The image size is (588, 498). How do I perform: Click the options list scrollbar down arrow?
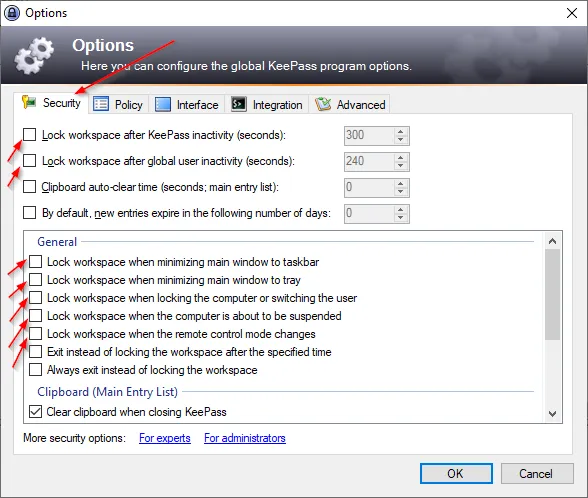pos(552,414)
